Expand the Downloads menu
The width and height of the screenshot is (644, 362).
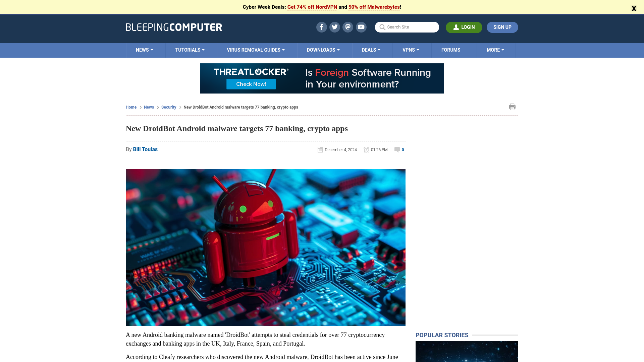[x=323, y=50]
